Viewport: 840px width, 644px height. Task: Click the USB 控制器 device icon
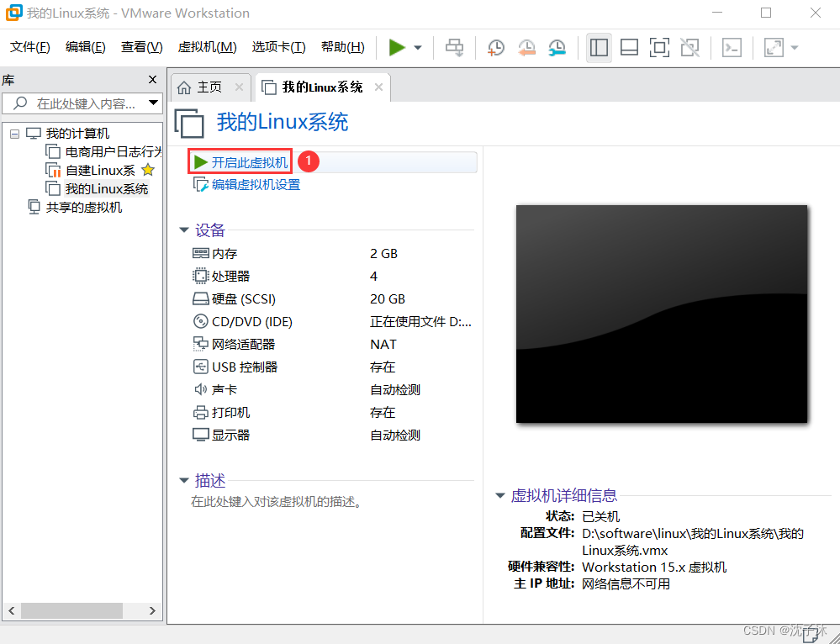200,367
